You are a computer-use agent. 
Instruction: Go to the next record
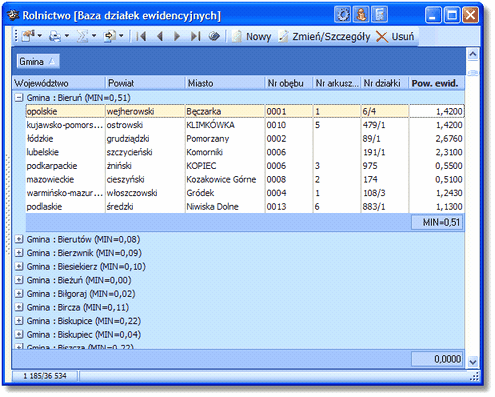tap(177, 36)
